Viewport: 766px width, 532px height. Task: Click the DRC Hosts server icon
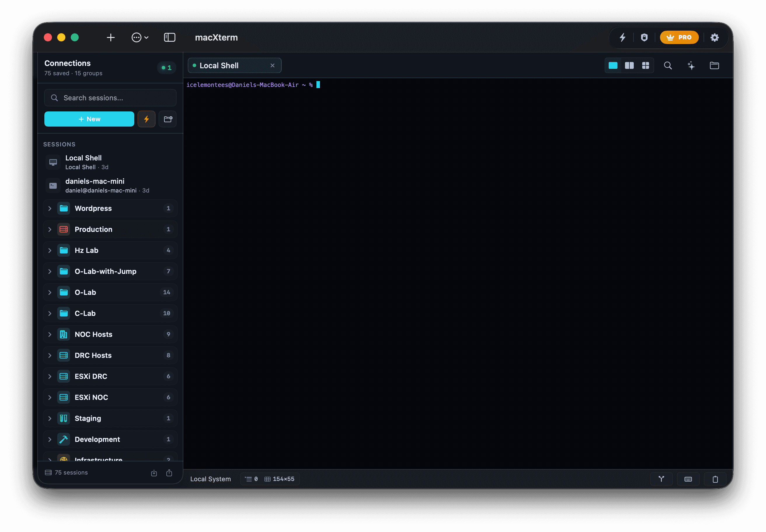63,355
